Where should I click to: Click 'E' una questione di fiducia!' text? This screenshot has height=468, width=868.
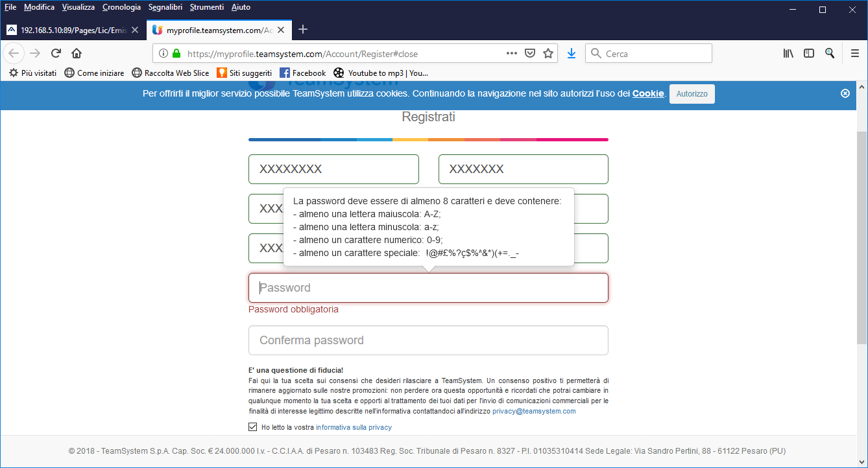tap(296, 370)
